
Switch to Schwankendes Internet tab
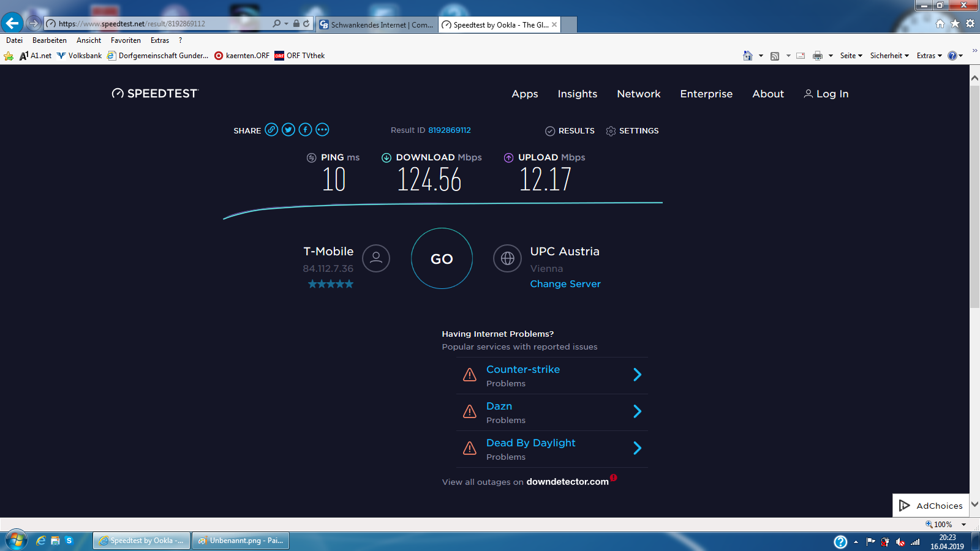click(x=377, y=24)
